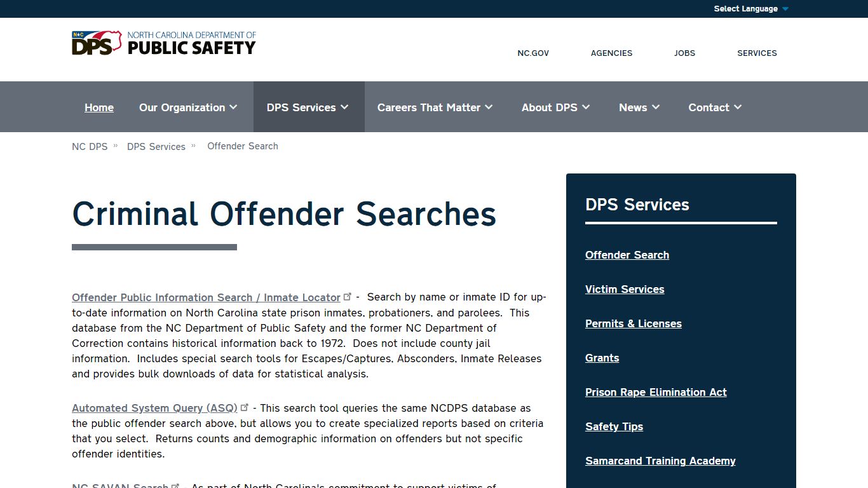Click the NC DPS Public Safety logo
Image resolution: width=868 pixels, height=488 pixels.
pos(164,43)
